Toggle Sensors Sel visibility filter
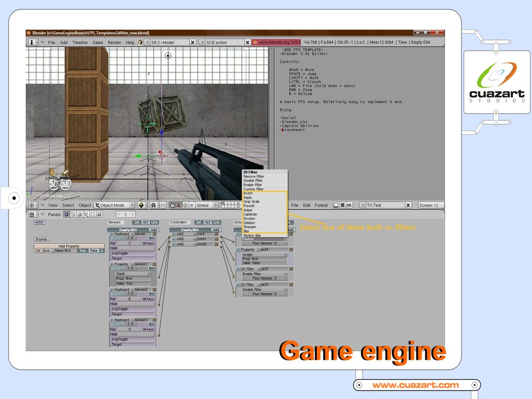 coord(136,222)
